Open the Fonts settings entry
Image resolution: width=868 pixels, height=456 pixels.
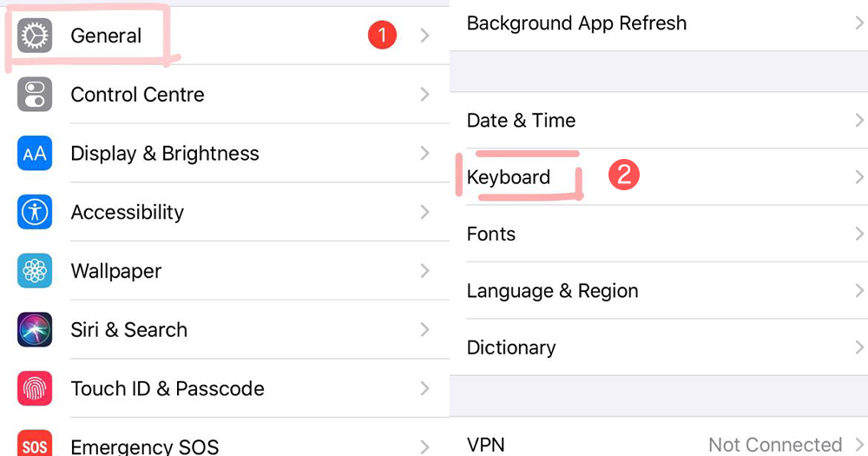[x=491, y=235]
